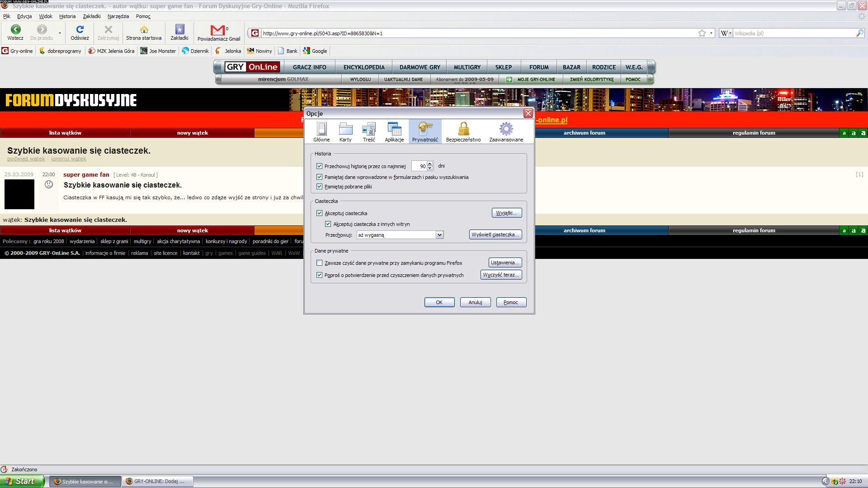Open the Powiadamiacz Gmail icon

coord(219,33)
